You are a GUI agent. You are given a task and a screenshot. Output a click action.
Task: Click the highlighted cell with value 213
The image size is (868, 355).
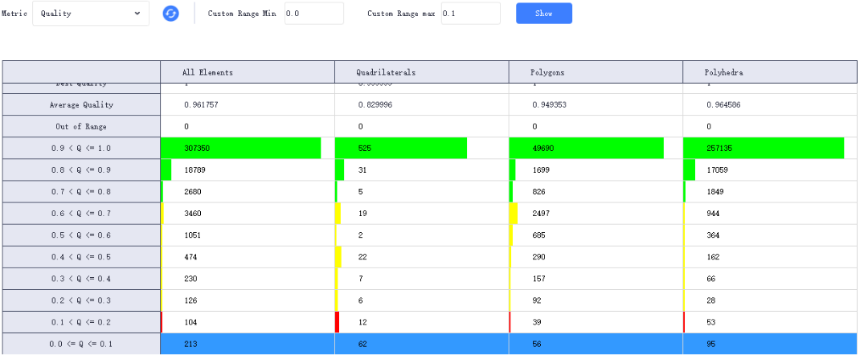coord(248,344)
